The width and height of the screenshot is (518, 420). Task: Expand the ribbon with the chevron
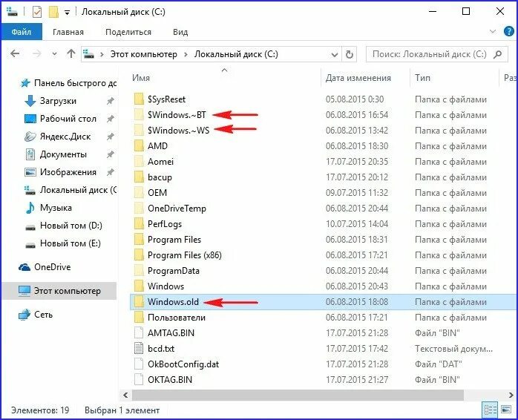(493, 32)
